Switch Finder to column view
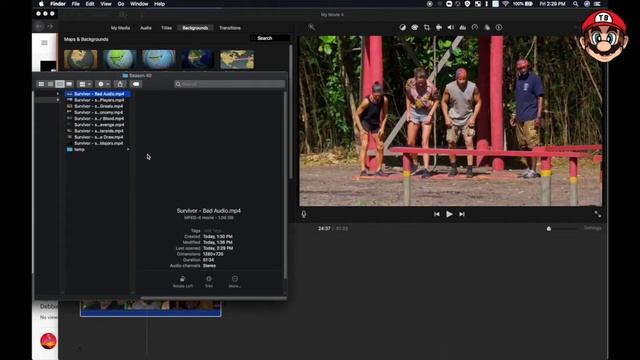 pos(60,84)
